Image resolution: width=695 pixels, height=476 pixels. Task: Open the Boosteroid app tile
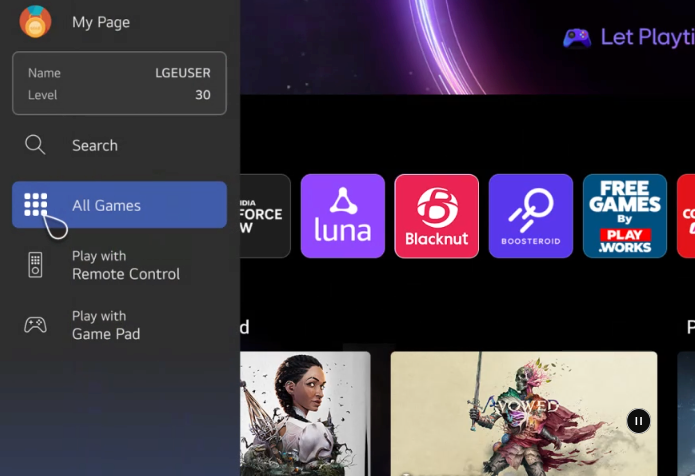[x=531, y=216]
